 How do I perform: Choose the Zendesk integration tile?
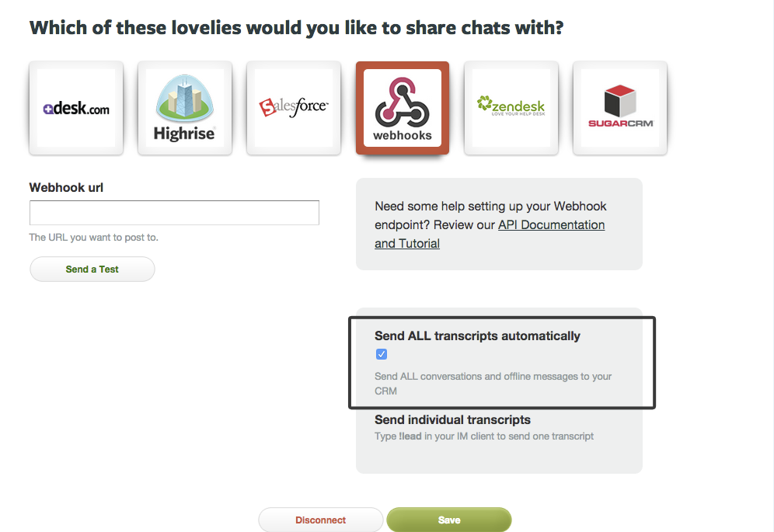click(x=511, y=108)
